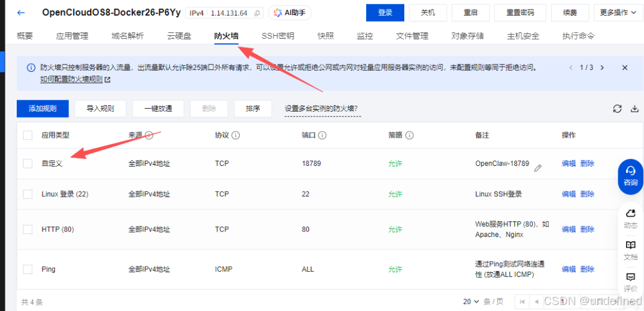This screenshot has height=311, width=644.
Task: Switch to the SSH密钥 tab
Action: click(278, 36)
